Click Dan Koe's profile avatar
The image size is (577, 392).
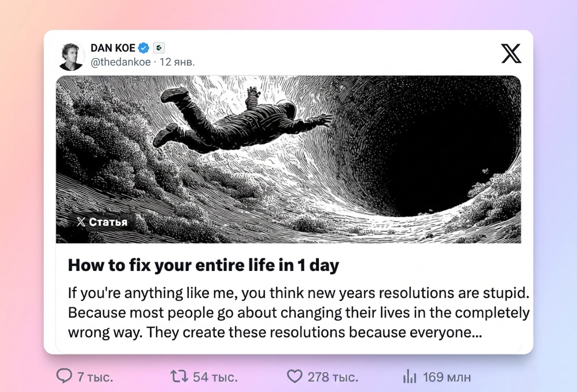71,56
